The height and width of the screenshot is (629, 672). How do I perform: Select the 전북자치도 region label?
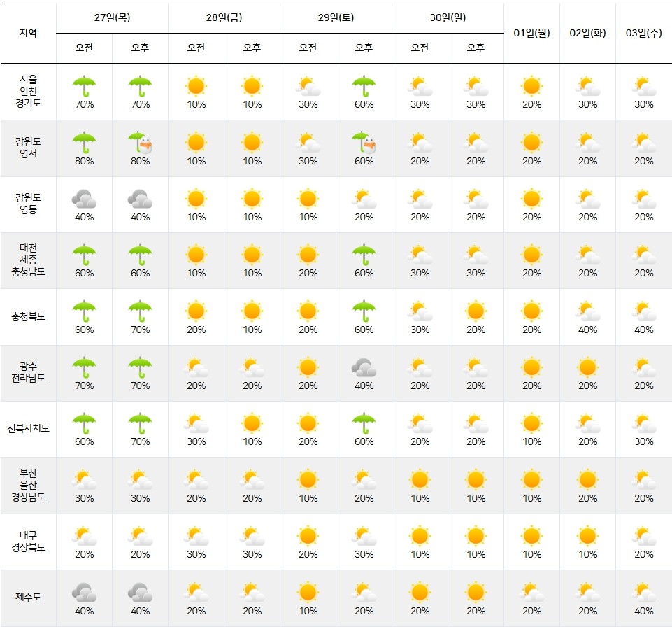tap(28, 429)
